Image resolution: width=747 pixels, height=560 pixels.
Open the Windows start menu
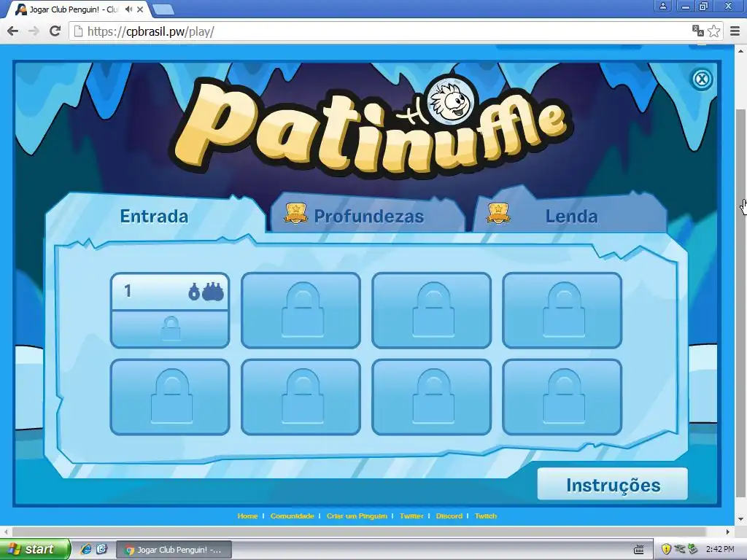pyautogui.click(x=34, y=549)
